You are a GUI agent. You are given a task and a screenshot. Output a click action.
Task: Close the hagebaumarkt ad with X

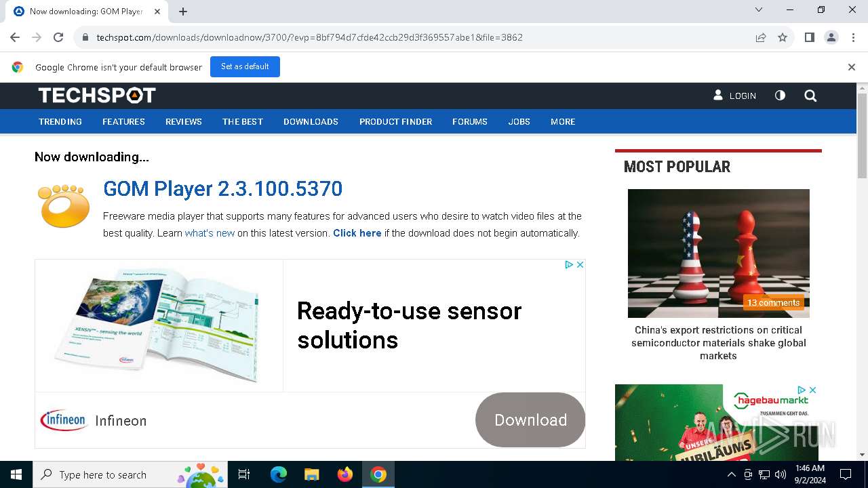click(812, 390)
